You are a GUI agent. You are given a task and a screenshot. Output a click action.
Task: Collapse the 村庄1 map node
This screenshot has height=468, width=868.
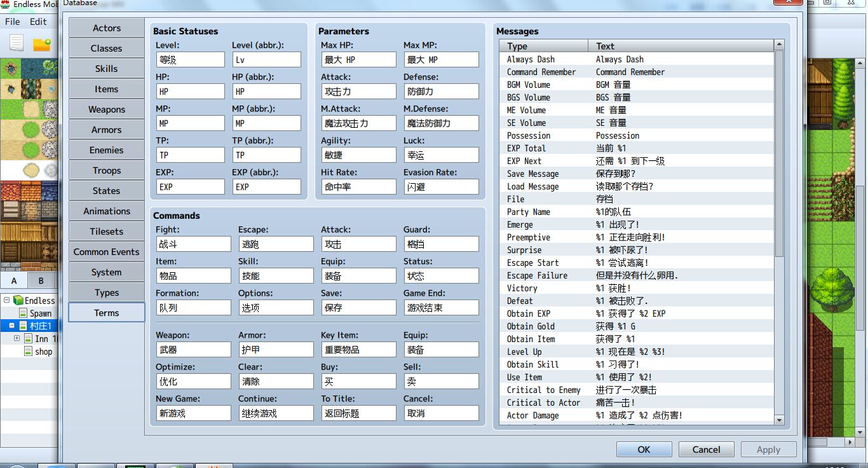point(11,326)
